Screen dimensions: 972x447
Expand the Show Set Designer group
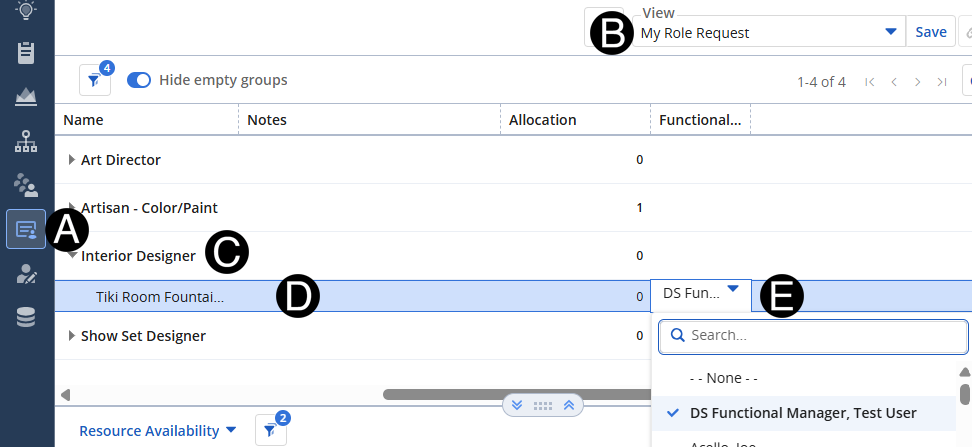71,336
